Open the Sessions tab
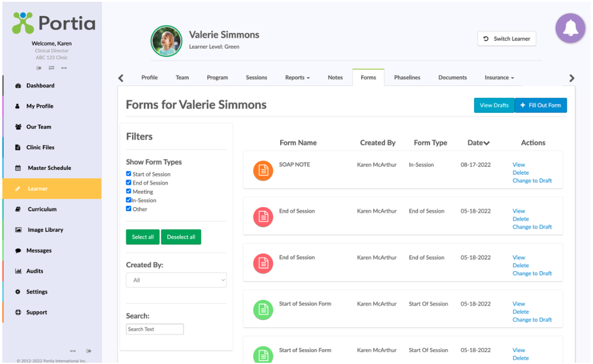Image resolution: width=593 pixels, height=364 pixels. (x=256, y=78)
